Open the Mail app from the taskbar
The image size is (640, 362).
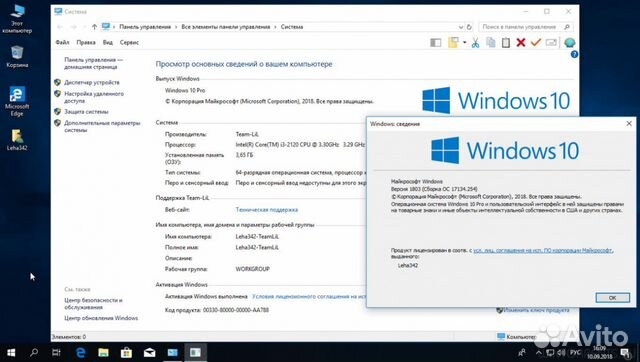149,353
